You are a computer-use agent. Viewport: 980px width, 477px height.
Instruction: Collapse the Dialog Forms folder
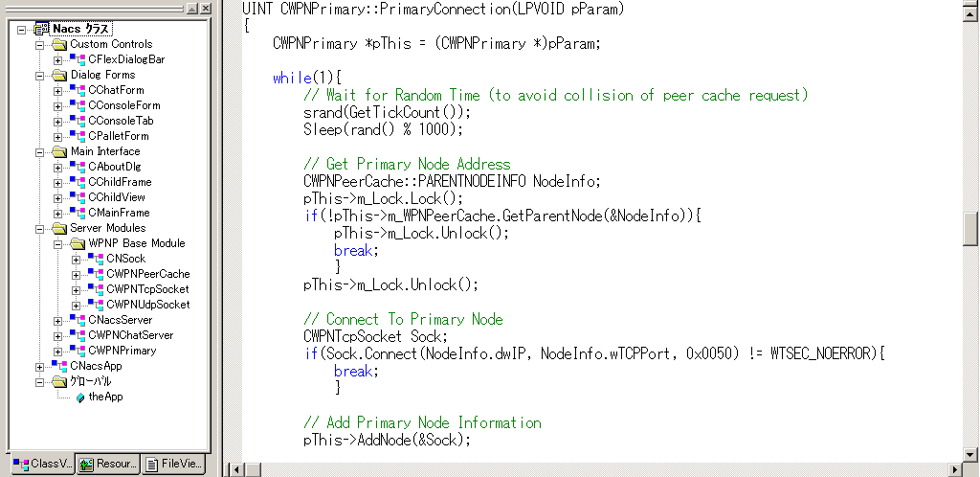pyautogui.click(x=39, y=75)
